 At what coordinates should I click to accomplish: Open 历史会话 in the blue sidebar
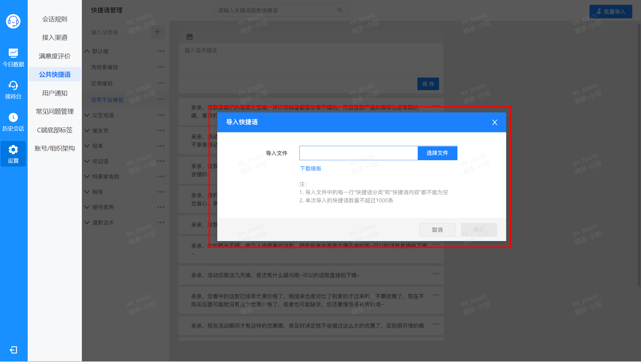click(13, 122)
